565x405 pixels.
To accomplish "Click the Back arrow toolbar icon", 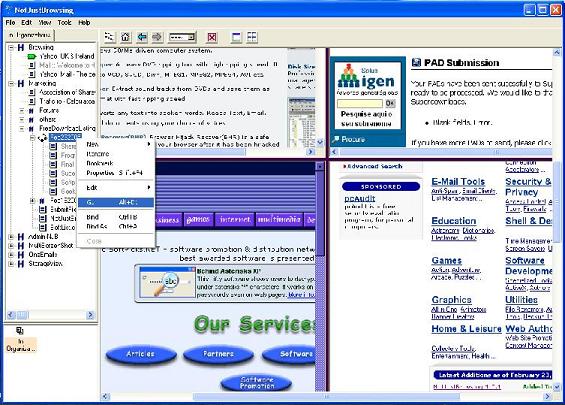I will tap(142, 37).
